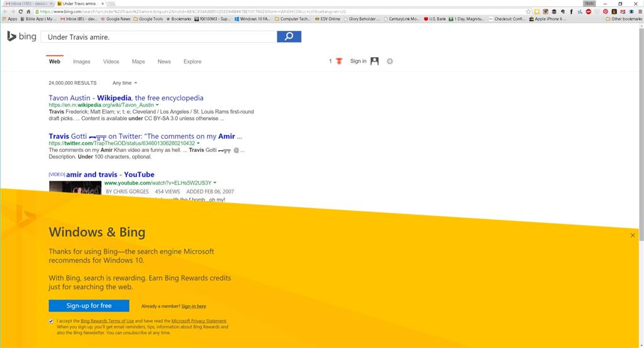Select the Videos search tab

click(x=111, y=62)
